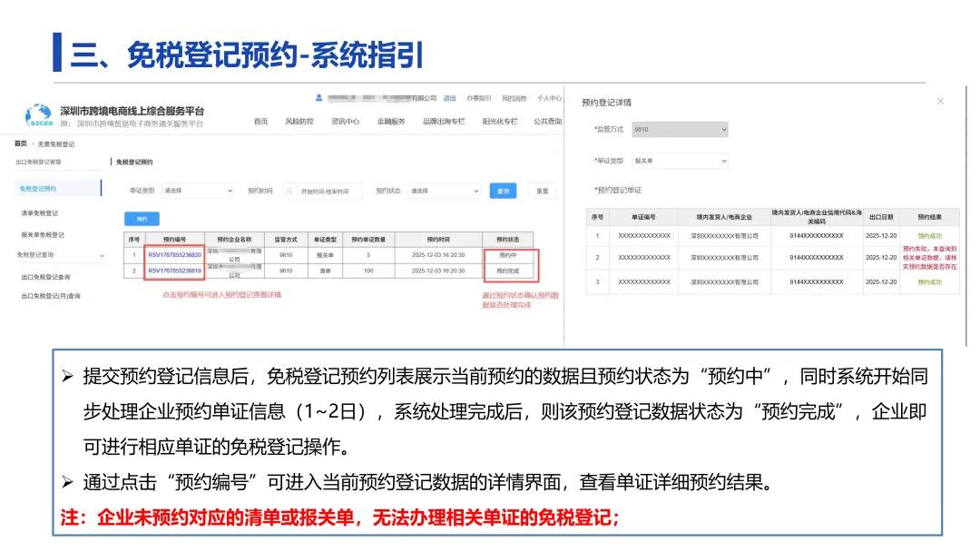Image resolution: width=980 pixels, height=552 pixels.
Task: Open the 预约状态 请选择 dropdown
Action: point(445,191)
